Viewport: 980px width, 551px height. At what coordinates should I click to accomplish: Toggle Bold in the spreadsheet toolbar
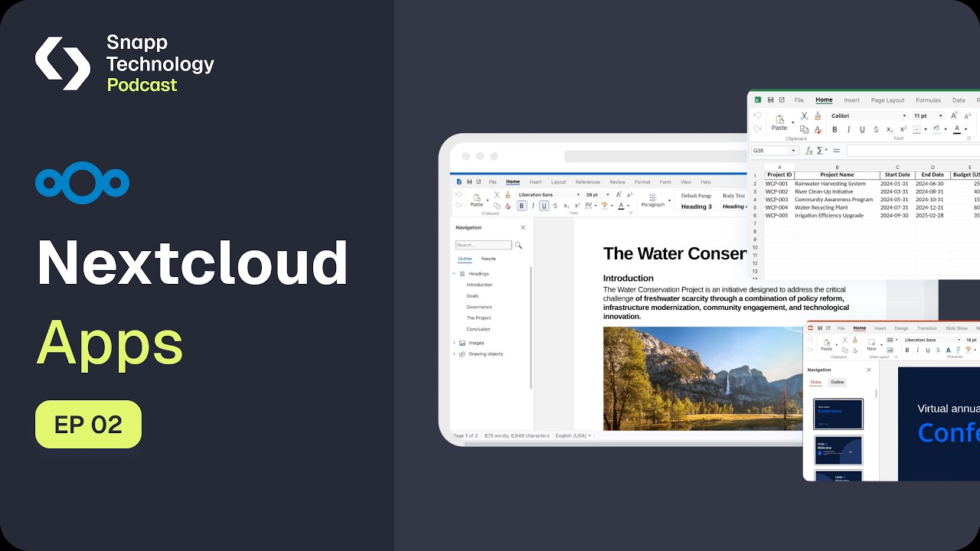835,129
